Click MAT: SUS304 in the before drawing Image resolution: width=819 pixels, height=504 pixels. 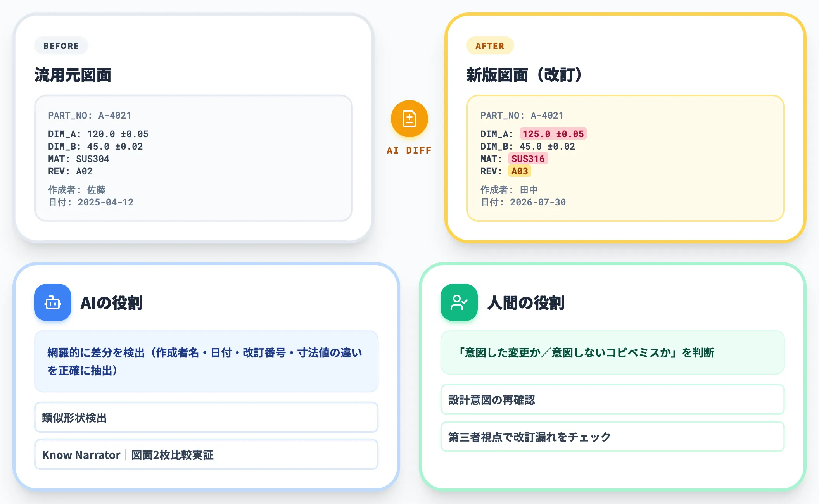[79, 159]
